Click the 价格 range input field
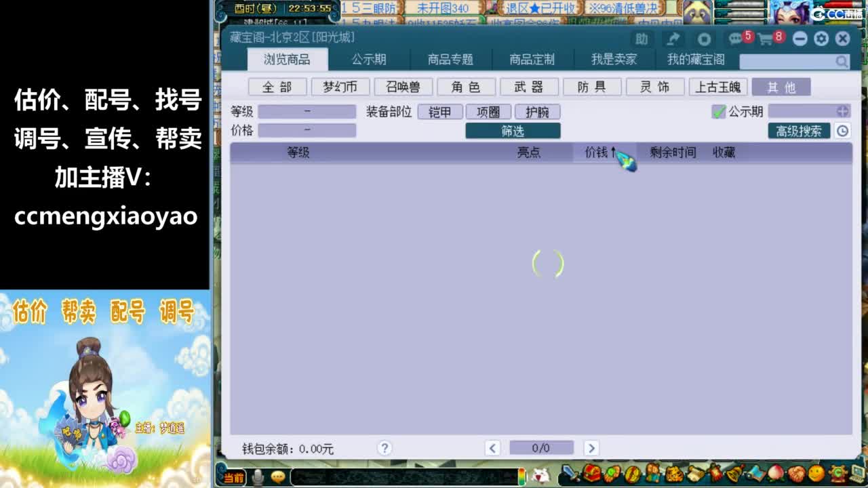Viewport: 868px width, 488px height. (307, 130)
